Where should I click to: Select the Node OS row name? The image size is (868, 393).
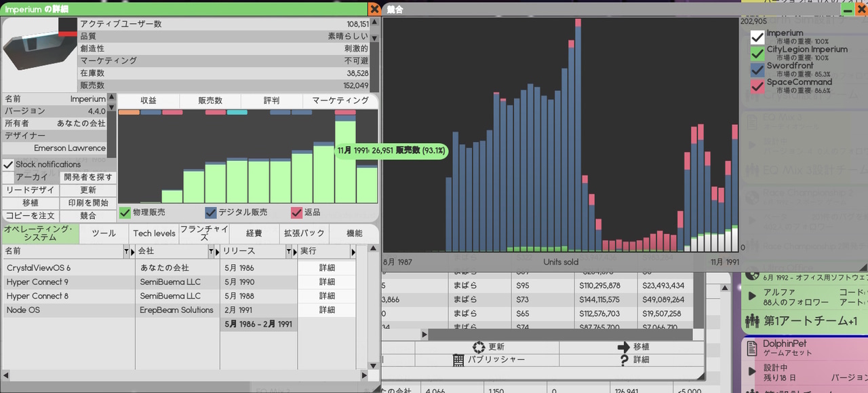22,310
